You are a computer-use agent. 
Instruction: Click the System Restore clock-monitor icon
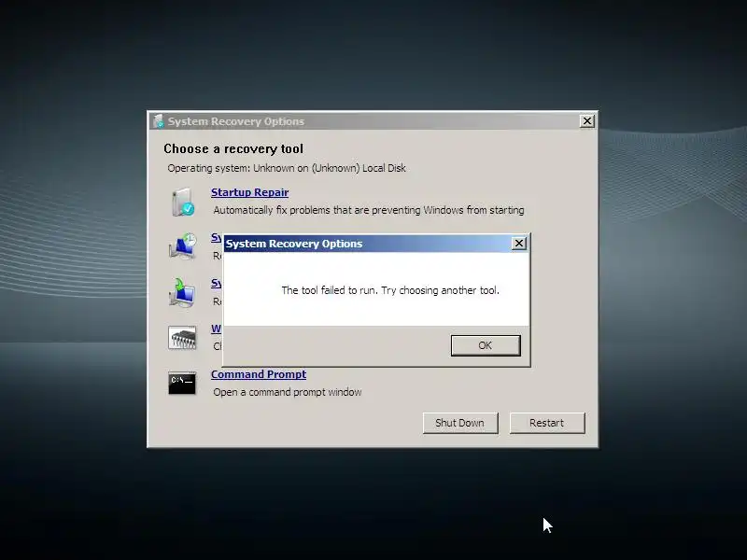pyautogui.click(x=182, y=246)
